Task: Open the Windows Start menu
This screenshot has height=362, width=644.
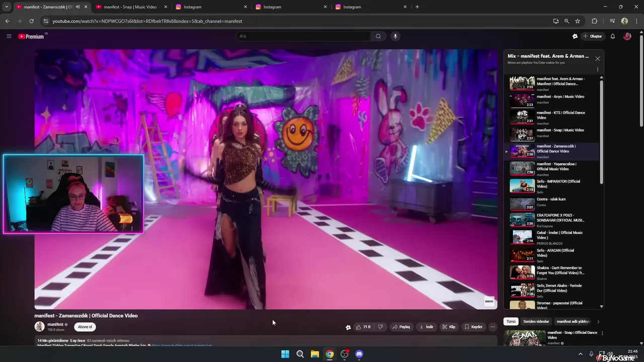Action: (x=285, y=354)
